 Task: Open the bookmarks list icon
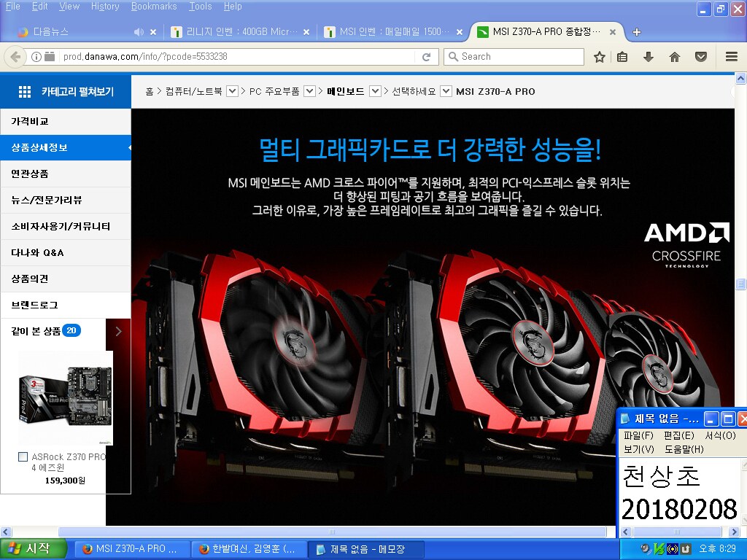click(622, 57)
